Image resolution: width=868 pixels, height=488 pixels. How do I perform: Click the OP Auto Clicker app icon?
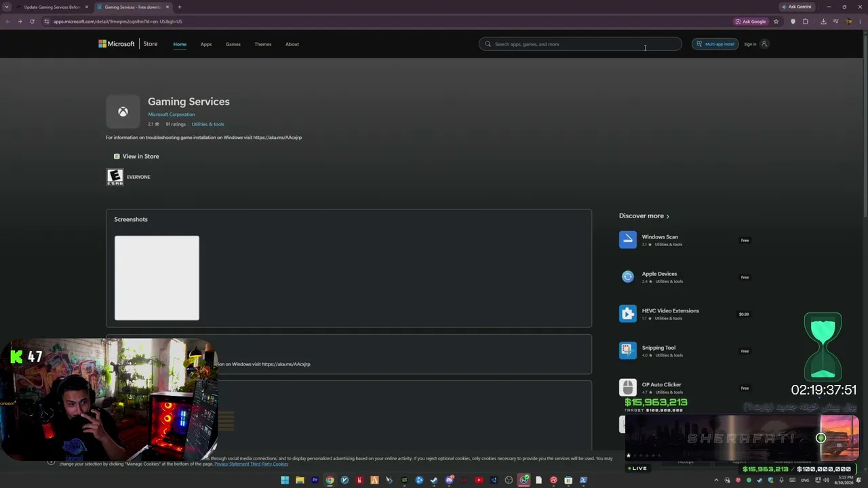pos(628,388)
